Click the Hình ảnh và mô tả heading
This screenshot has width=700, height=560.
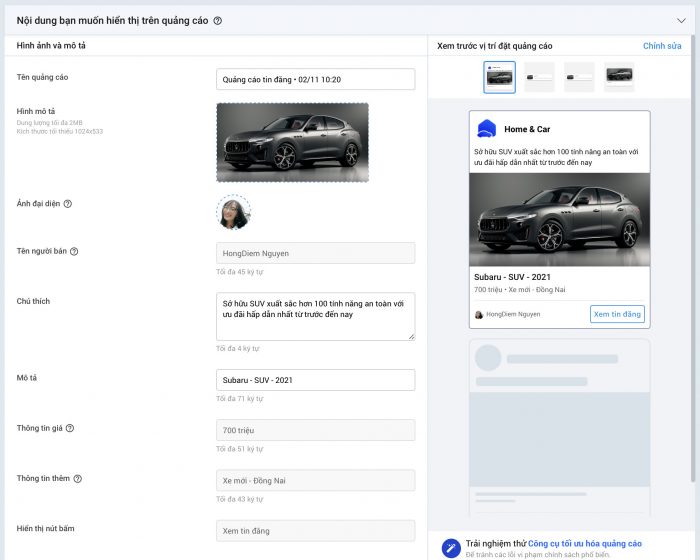coord(51,46)
